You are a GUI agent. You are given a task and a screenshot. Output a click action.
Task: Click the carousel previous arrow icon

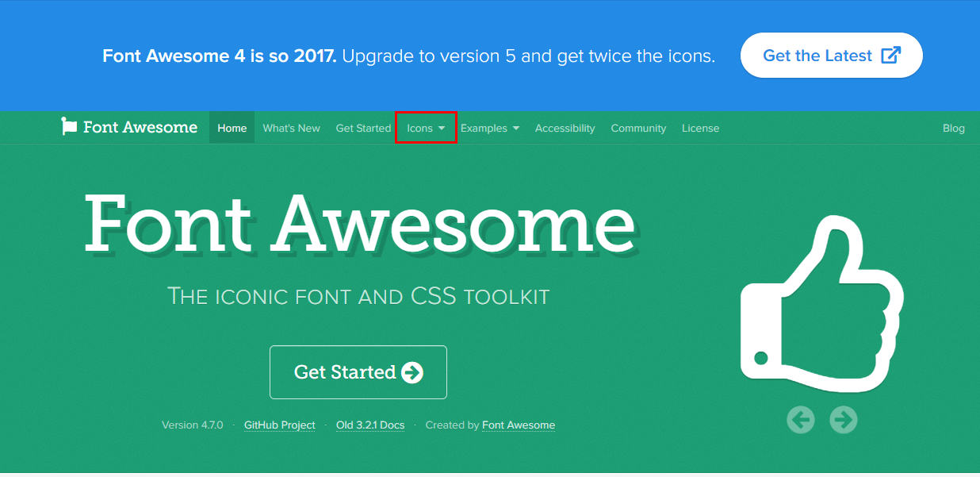click(801, 419)
